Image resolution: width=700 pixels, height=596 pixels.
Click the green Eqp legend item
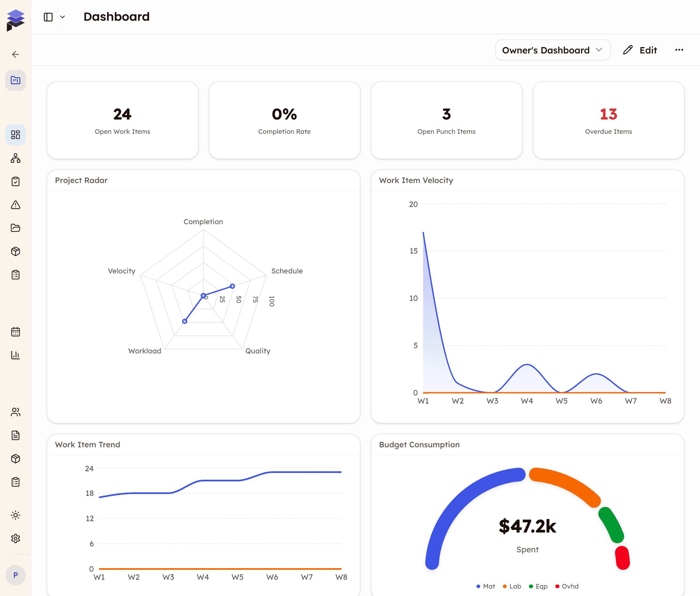[538, 586]
